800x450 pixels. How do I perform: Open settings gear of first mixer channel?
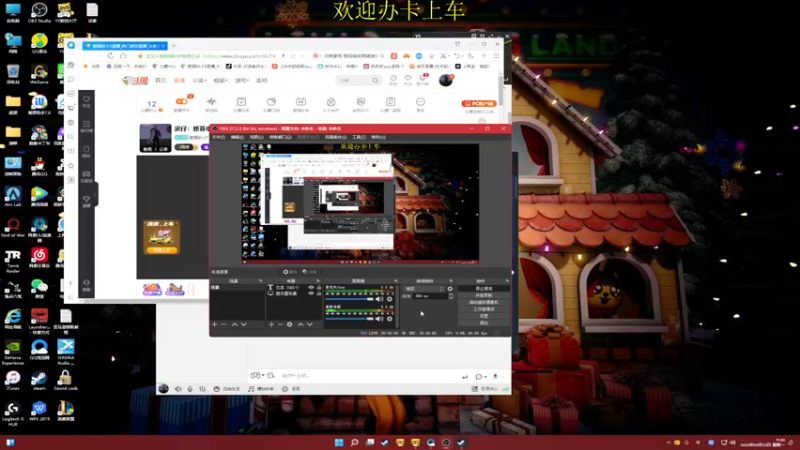[x=390, y=299]
